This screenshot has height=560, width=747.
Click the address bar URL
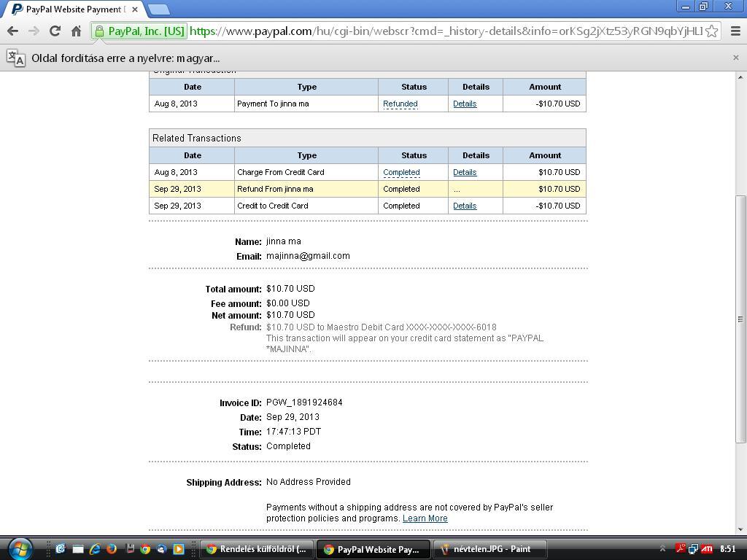click(446, 31)
